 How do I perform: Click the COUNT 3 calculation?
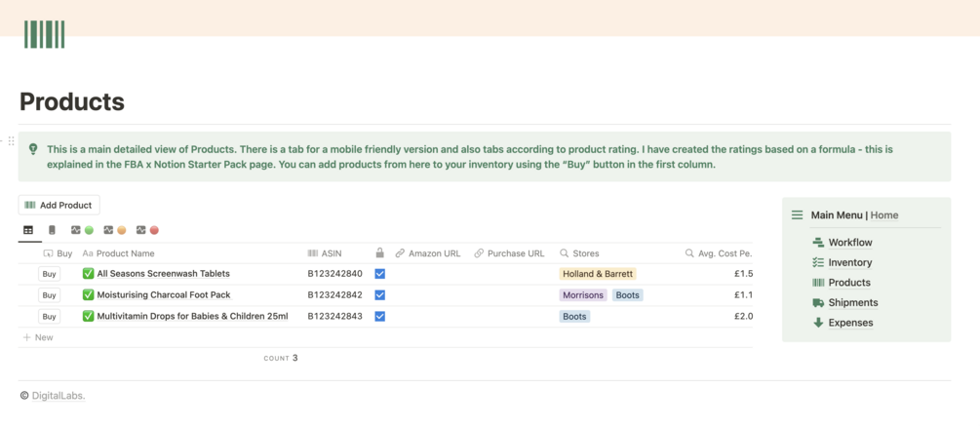coord(281,358)
